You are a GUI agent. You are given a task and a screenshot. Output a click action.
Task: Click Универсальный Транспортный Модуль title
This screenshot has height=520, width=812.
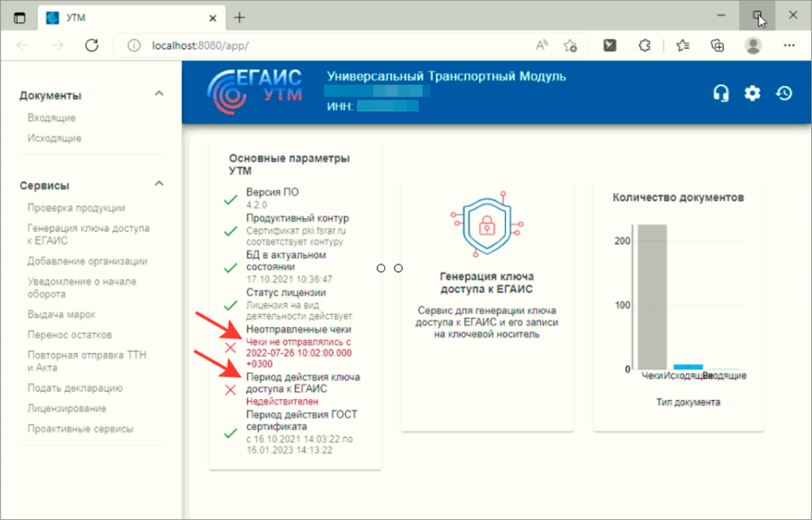pos(447,76)
